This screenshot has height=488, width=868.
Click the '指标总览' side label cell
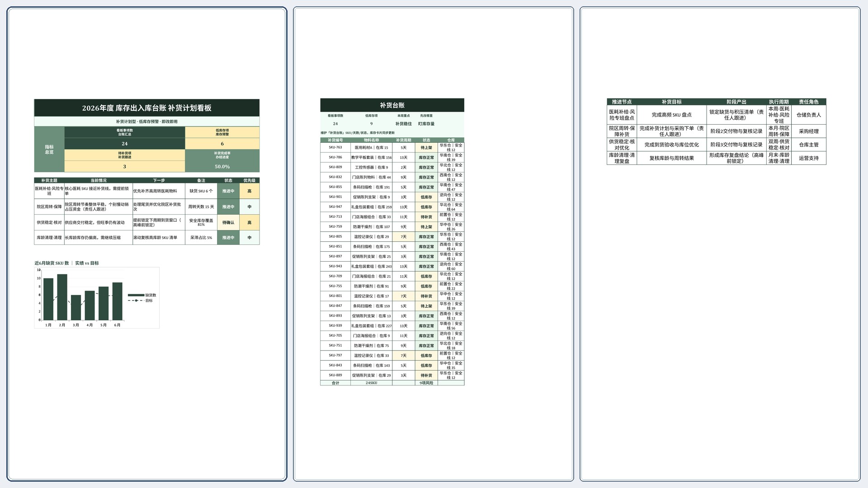click(49, 150)
